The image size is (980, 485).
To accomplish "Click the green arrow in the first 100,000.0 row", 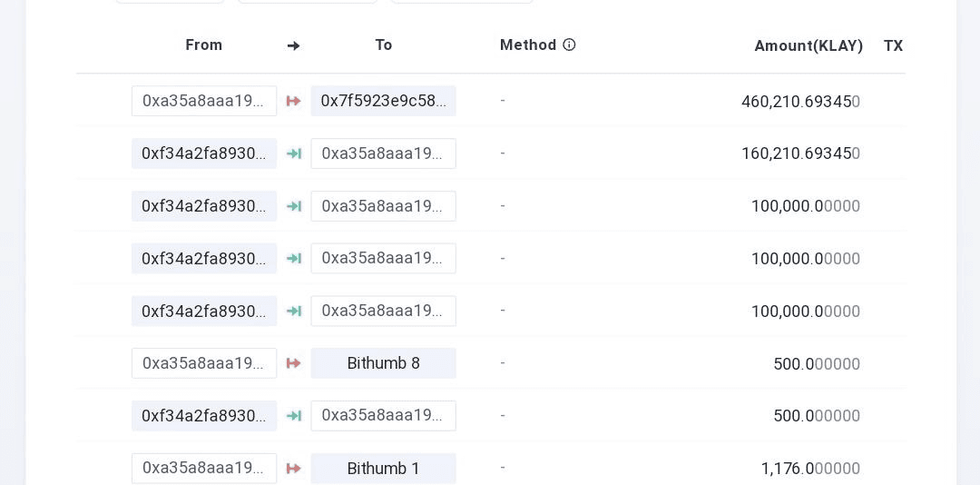I will (294, 207).
